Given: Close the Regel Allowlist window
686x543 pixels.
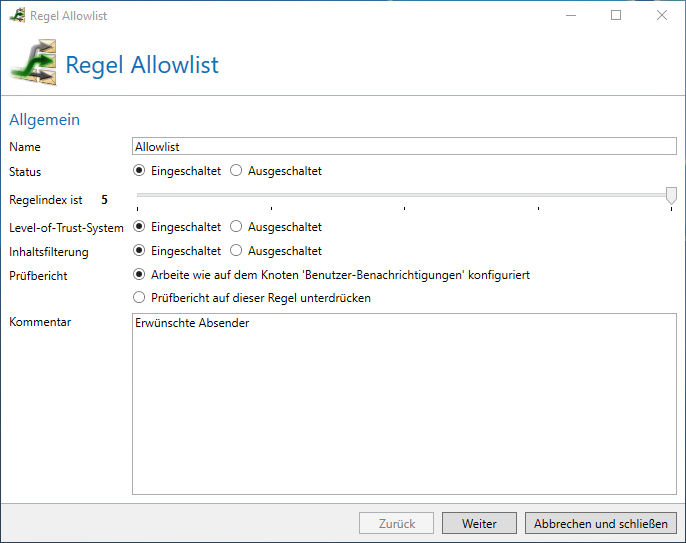Looking at the screenshot, I should coord(662,15).
